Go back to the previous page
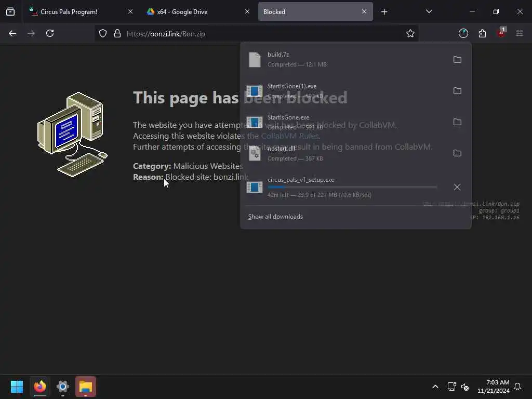Image resolution: width=532 pixels, height=399 pixels. coord(12,34)
